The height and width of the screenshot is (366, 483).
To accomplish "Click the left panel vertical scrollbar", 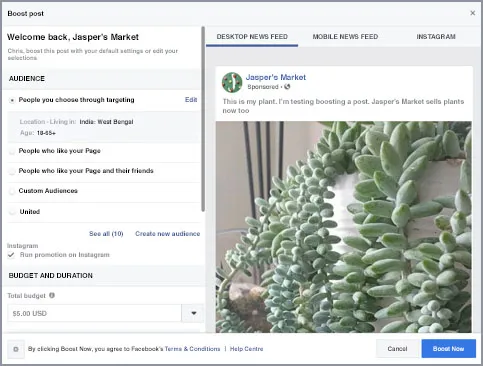I will (203, 119).
